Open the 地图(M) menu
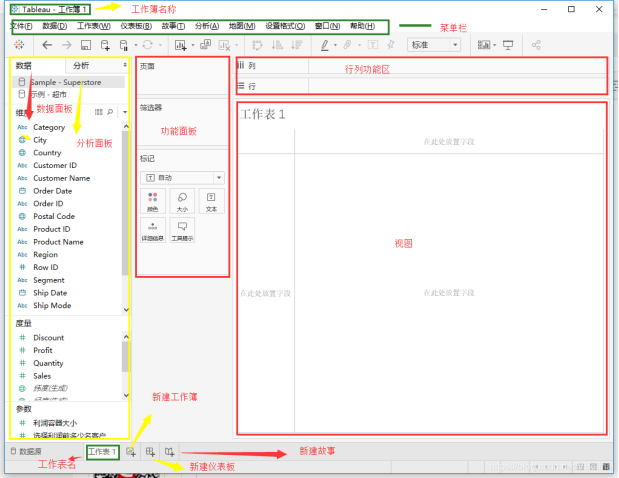This screenshot has height=478, width=619. point(242,26)
